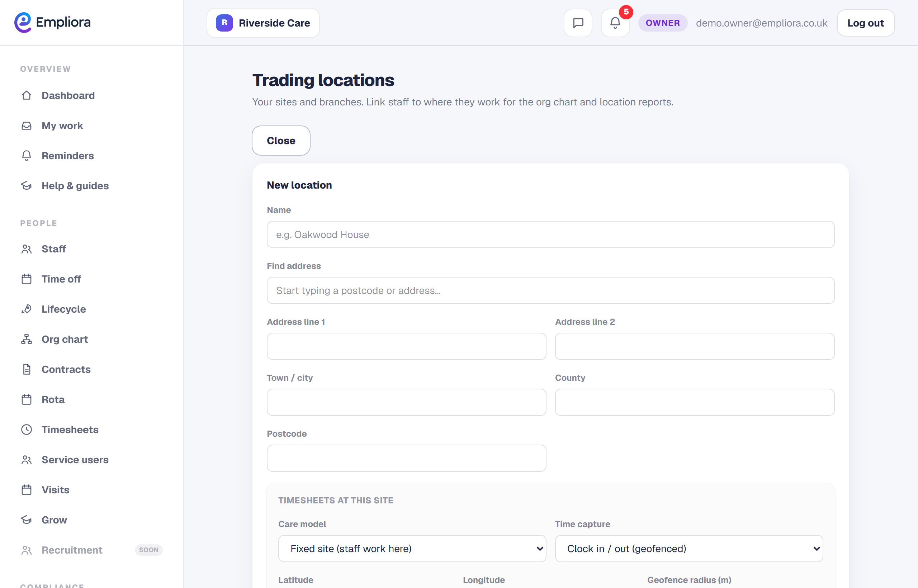The height and width of the screenshot is (588, 918).
Task: Click the location Name input field
Action: pos(550,234)
